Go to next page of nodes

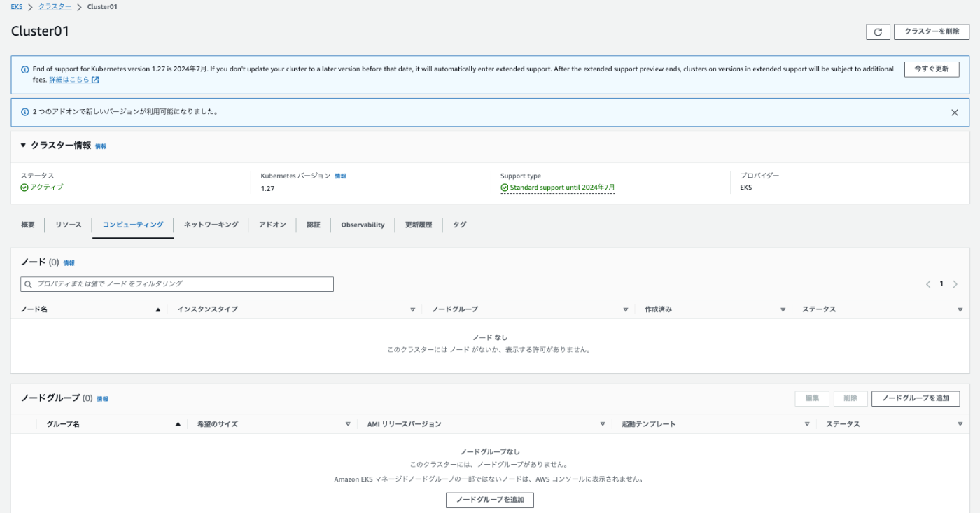(955, 284)
